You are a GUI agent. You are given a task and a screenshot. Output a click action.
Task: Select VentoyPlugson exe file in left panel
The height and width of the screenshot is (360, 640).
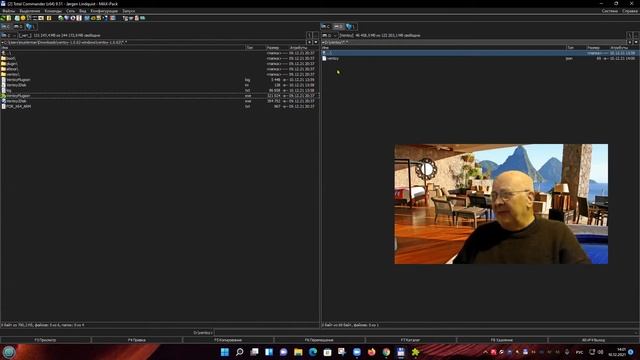tap(160, 96)
